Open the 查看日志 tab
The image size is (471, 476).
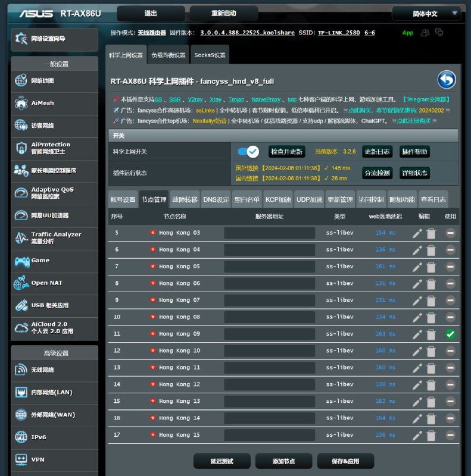point(433,199)
